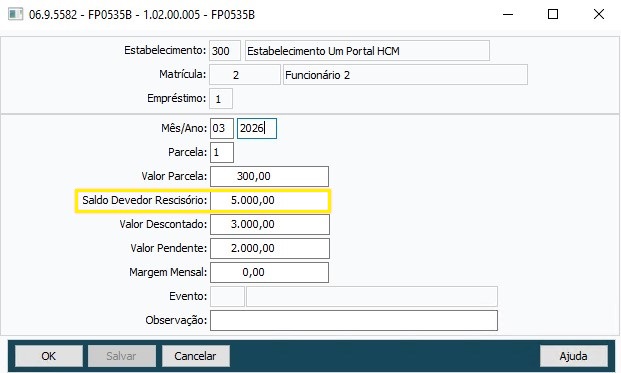This screenshot has height=373, width=621.
Task: Click the application icon in title bar
Action: [15, 15]
